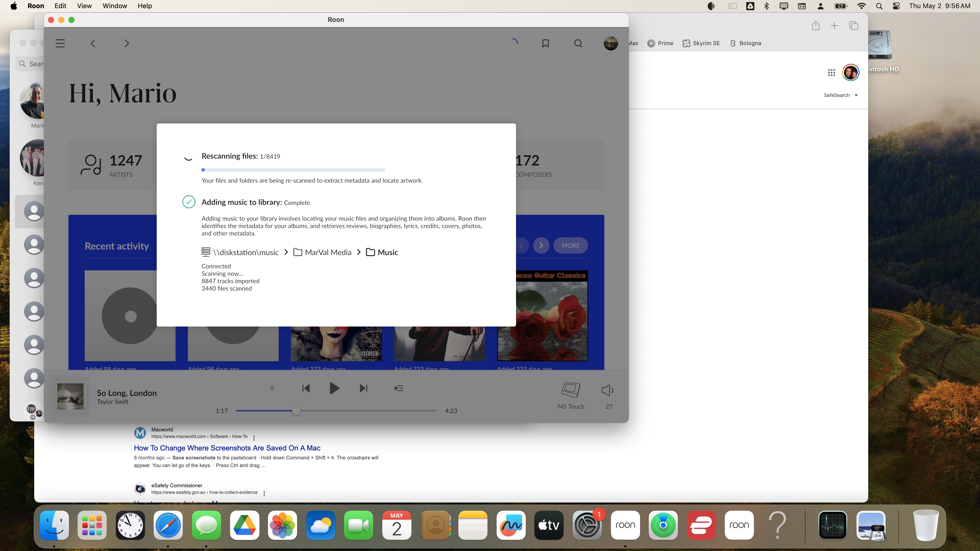
Task: Open the Roon app menu in menu bar
Action: pos(36,6)
